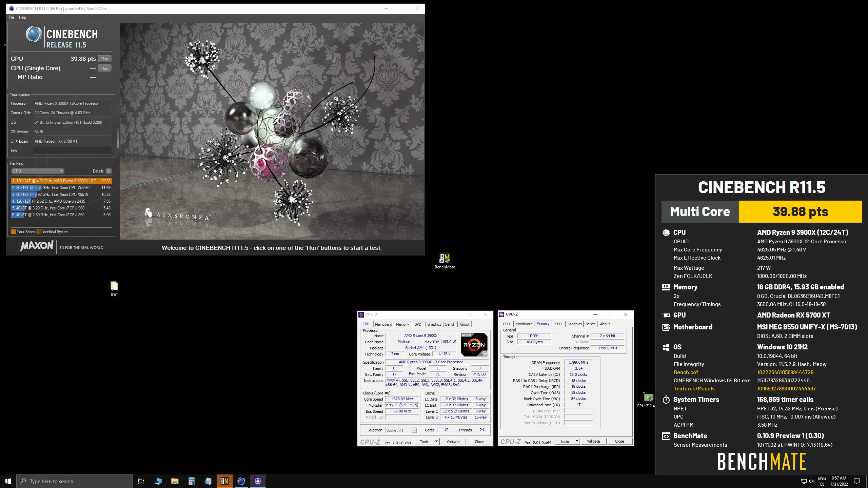Open the remote desktop app in taskbar
The width and height of the screenshot is (868, 488).
(158, 481)
